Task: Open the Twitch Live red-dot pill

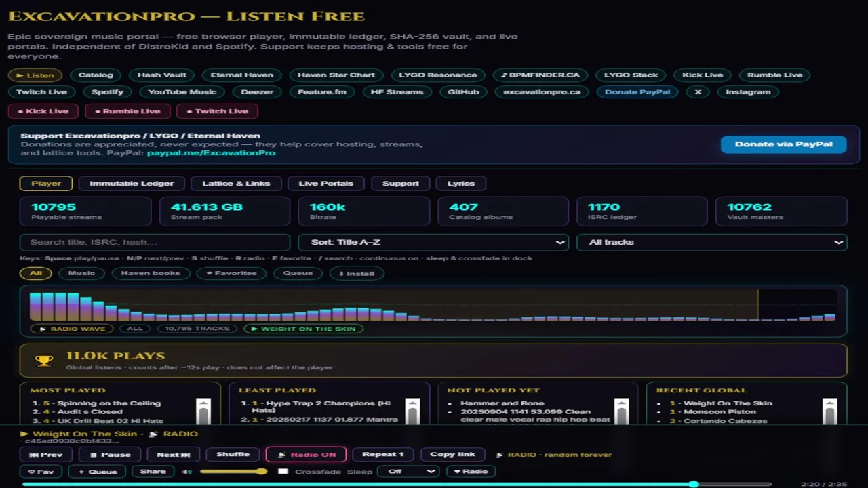Action: coord(217,111)
